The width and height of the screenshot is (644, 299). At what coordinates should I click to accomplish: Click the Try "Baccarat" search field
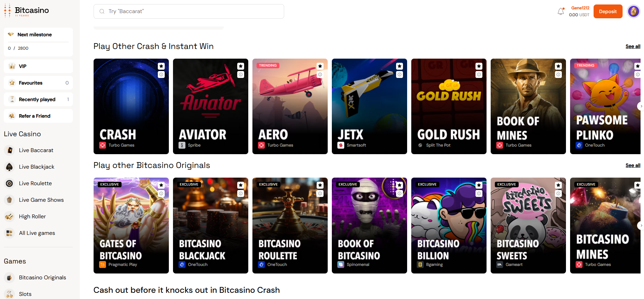(189, 11)
